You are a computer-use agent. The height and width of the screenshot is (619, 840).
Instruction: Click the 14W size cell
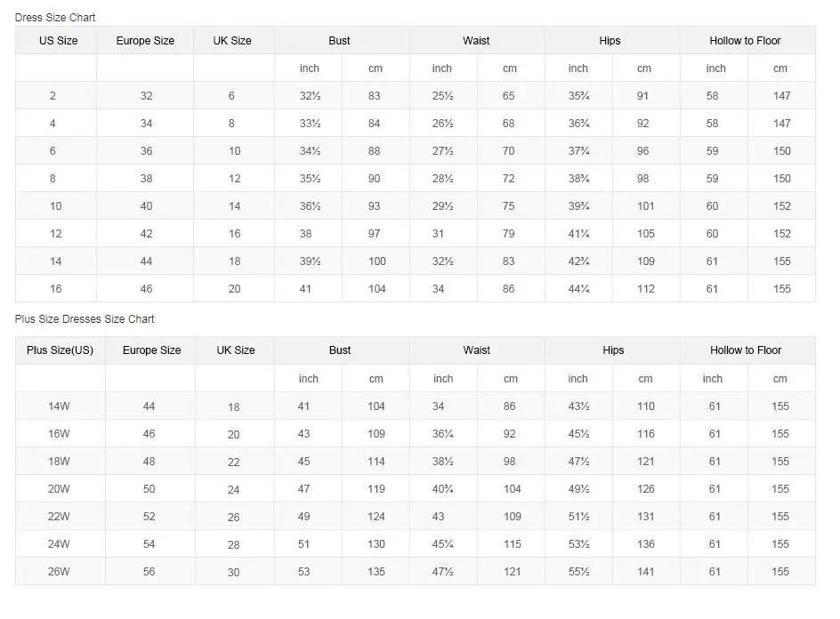59,406
